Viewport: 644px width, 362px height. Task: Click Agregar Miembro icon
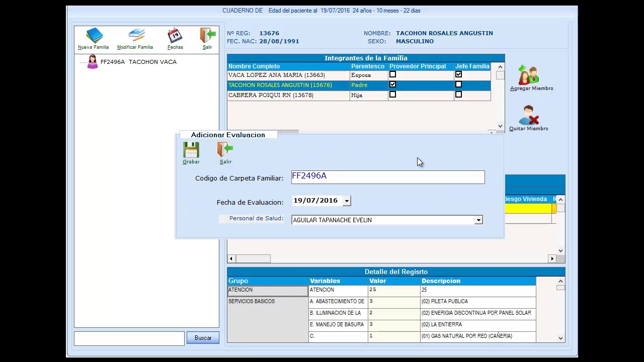tap(528, 75)
